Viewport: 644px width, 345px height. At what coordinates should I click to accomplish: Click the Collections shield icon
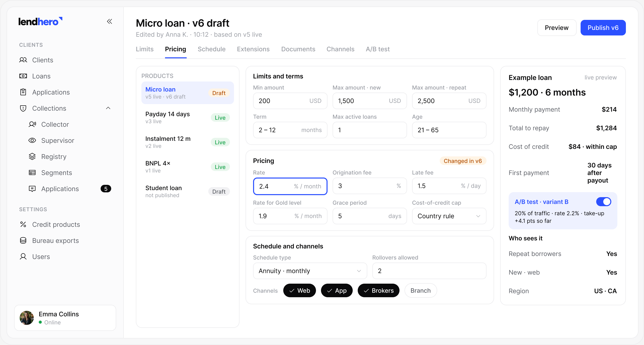coord(23,108)
